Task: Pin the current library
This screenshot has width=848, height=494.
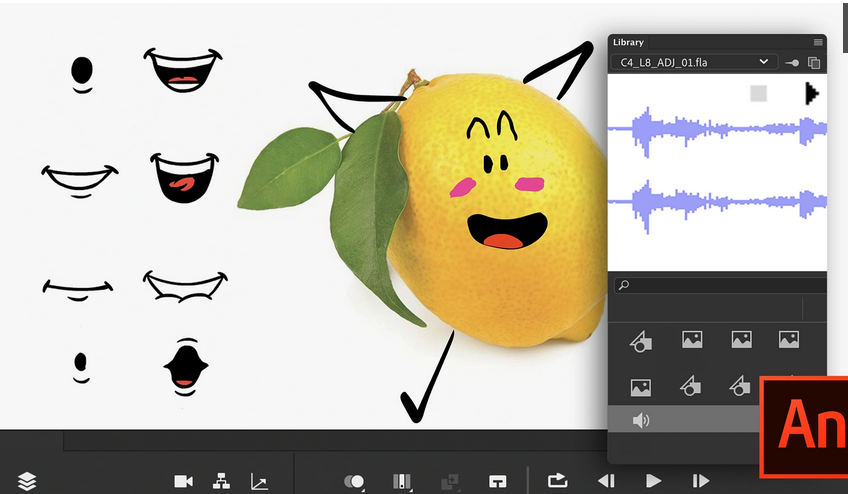Action: 792,63
